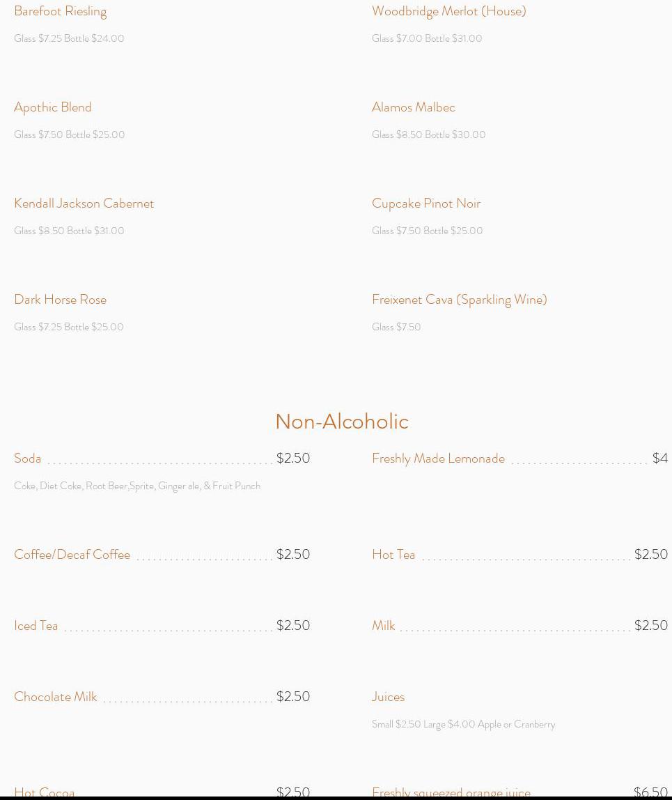Select the Hot Tea item
Image resolution: width=672 pixels, height=800 pixels.
click(x=393, y=555)
